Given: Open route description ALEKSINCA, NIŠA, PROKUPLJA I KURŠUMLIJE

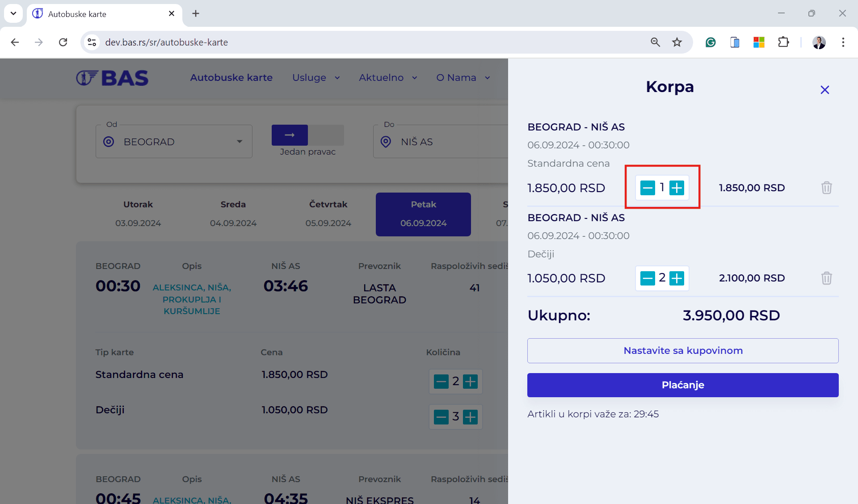Looking at the screenshot, I should click(192, 299).
